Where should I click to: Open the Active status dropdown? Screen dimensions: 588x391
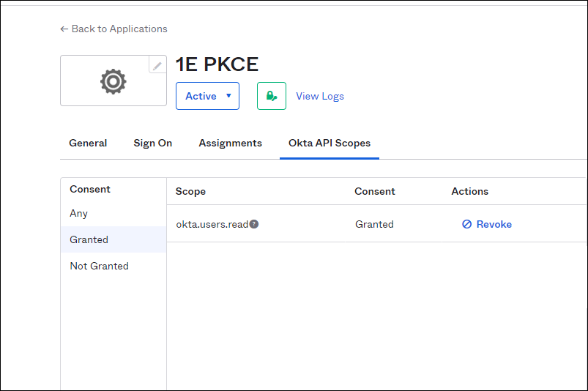pos(207,96)
